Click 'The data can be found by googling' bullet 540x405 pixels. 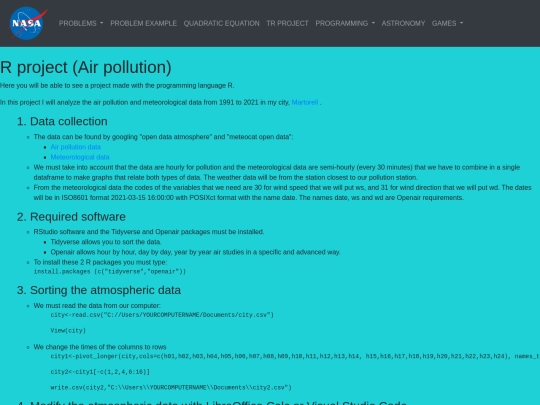163,137
